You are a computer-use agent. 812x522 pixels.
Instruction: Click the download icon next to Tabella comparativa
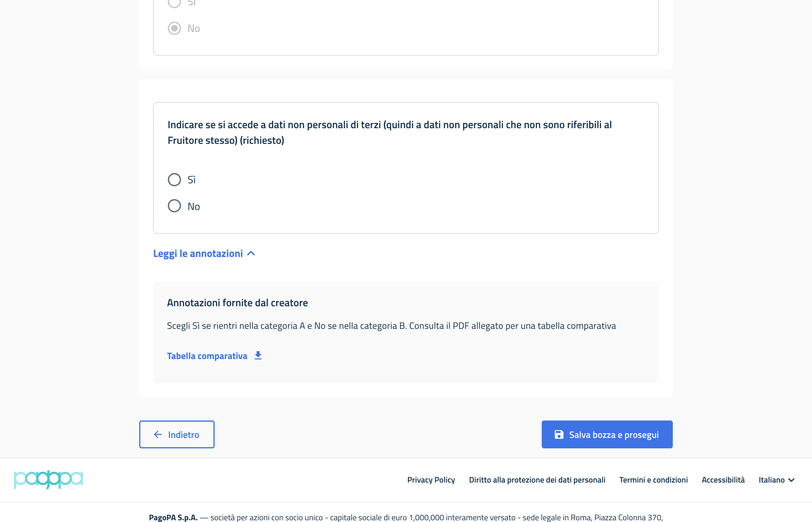pos(258,355)
